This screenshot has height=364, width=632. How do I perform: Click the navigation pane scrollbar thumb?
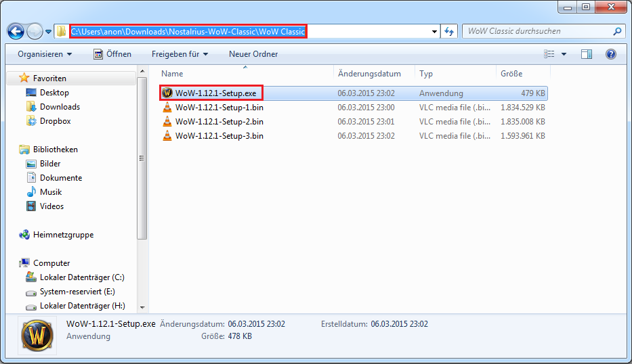(142, 158)
